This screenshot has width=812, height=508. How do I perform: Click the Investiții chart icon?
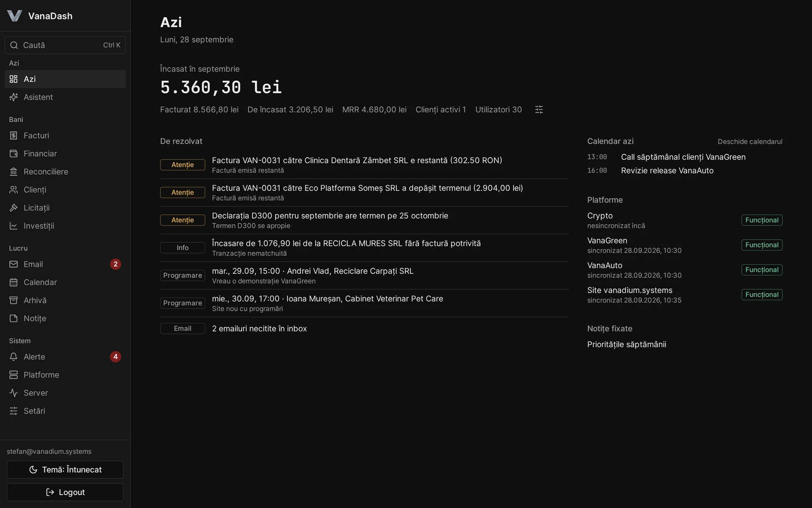(14, 226)
